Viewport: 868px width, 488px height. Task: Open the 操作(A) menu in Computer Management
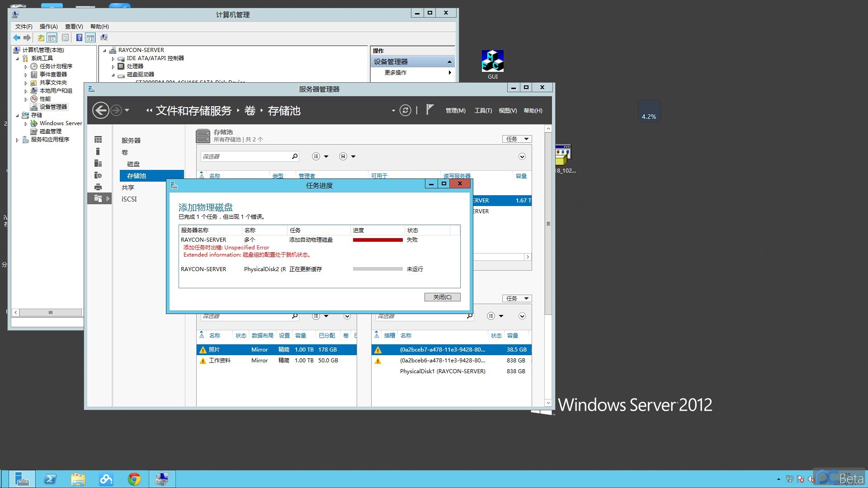pyautogui.click(x=48, y=26)
